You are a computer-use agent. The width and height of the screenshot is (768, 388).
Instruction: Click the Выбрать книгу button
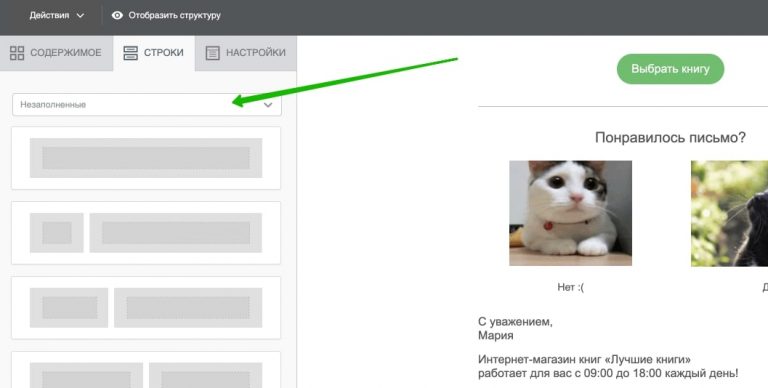(670, 69)
